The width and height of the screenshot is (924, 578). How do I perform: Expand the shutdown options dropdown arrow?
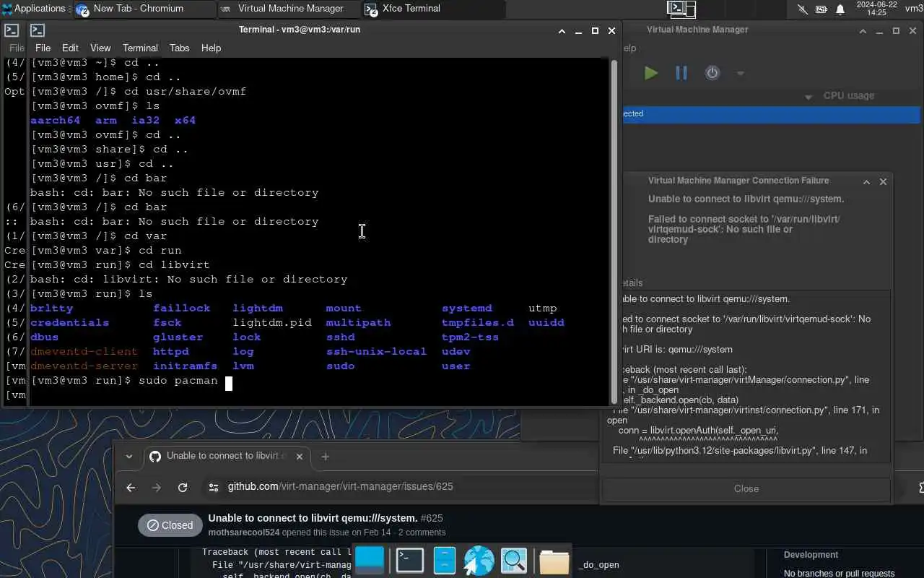[x=740, y=73]
